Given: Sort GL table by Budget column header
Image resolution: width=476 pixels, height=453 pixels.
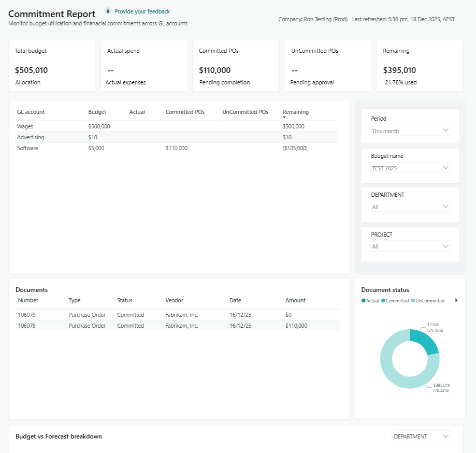Looking at the screenshot, I should [97, 112].
